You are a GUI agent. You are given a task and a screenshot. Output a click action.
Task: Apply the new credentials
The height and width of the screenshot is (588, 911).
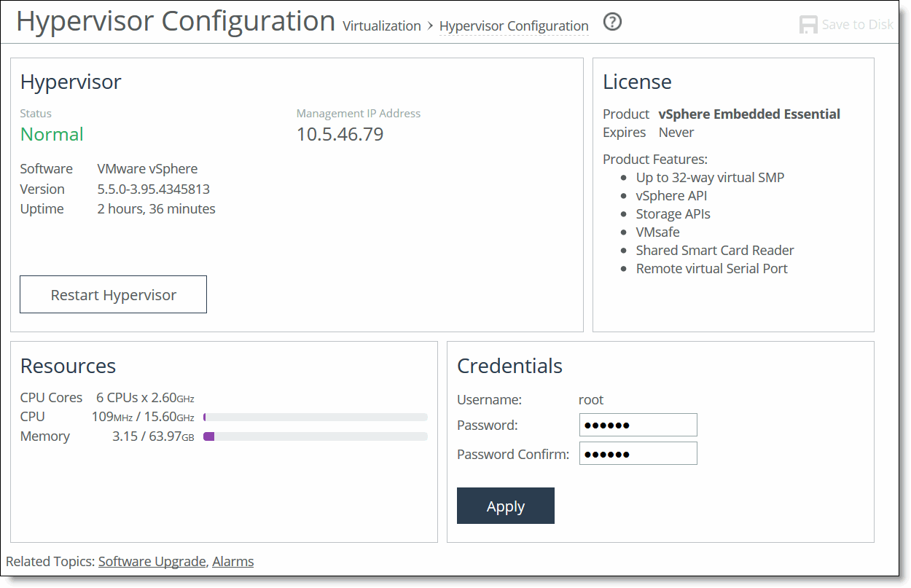505,506
